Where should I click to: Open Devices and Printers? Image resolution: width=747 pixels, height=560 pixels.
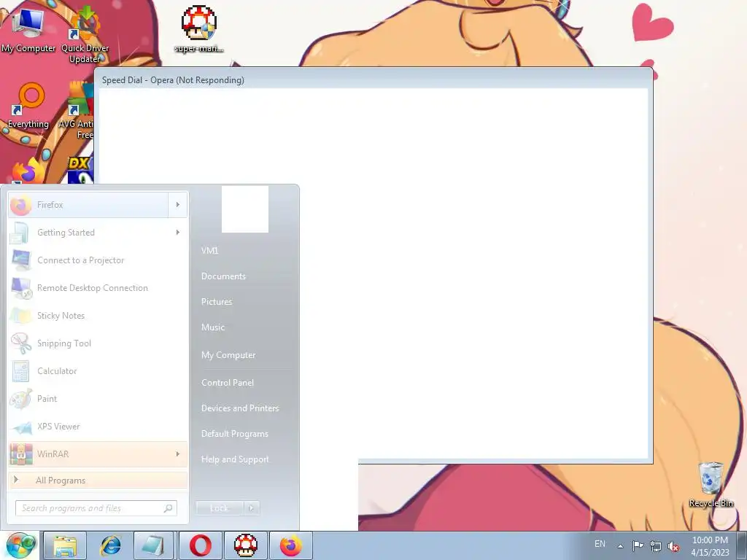click(239, 408)
